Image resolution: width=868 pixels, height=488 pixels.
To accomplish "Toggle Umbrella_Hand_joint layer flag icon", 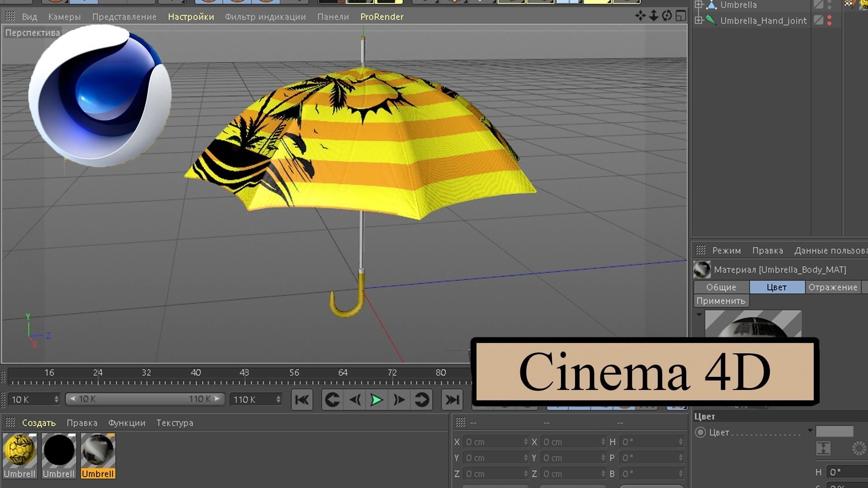I will click(x=818, y=20).
